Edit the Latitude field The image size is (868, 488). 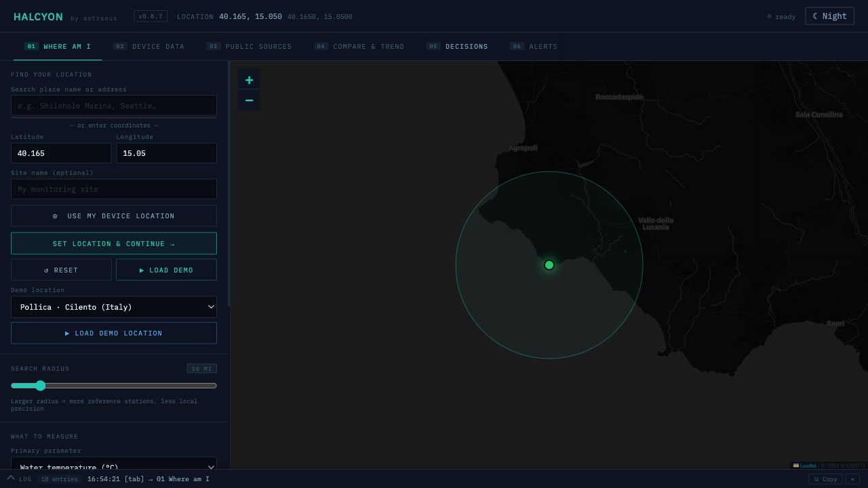tap(61, 153)
